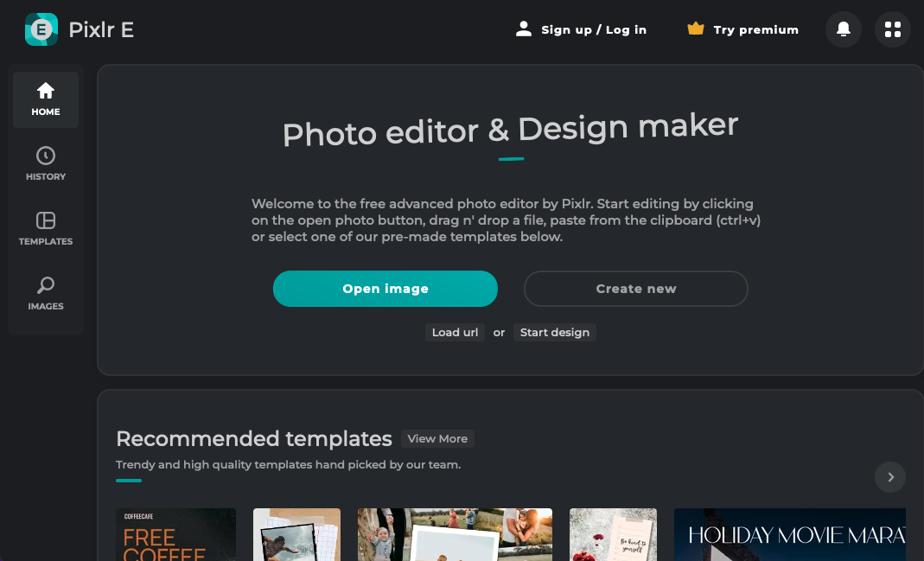Click View More next to Recommended templates
This screenshot has height=561, width=924.
click(437, 439)
